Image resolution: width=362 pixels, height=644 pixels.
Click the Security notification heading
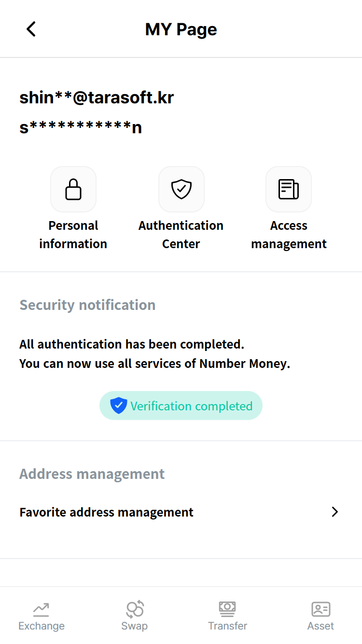pos(87,305)
